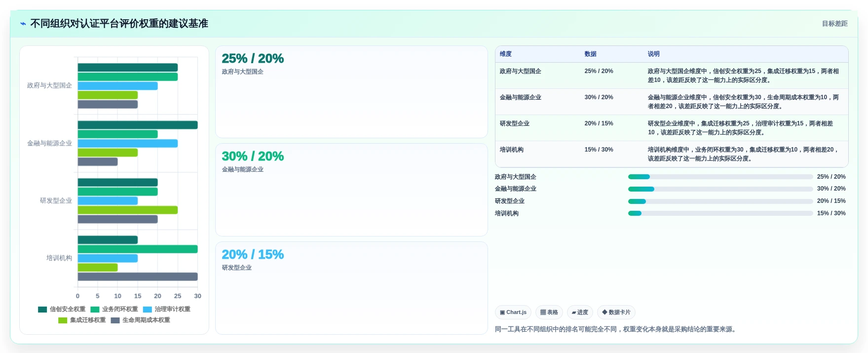Click the 数据 column header
This screenshot has height=353, width=868.
591,54
